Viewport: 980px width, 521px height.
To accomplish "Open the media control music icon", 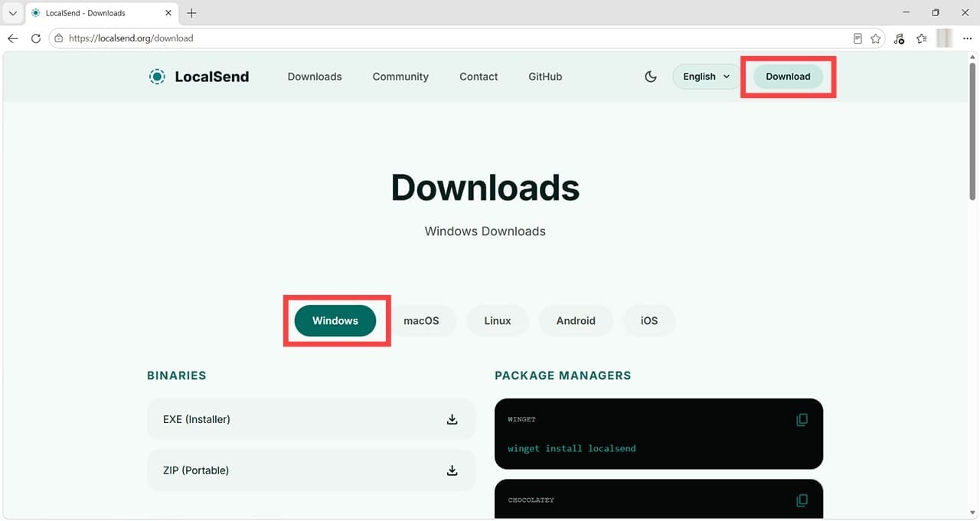I will click(900, 38).
